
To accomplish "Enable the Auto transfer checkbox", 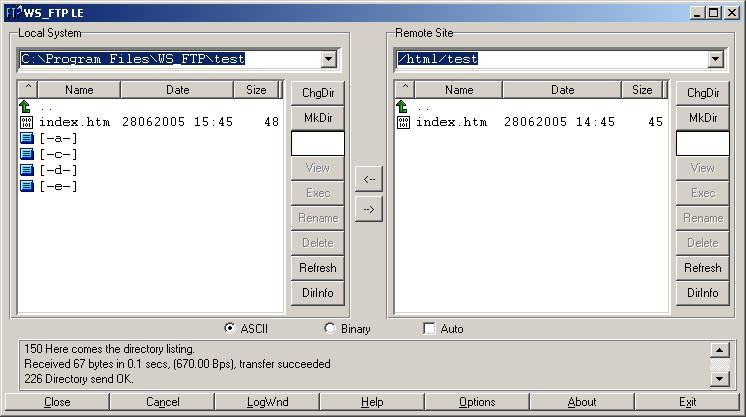I will [x=429, y=328].
